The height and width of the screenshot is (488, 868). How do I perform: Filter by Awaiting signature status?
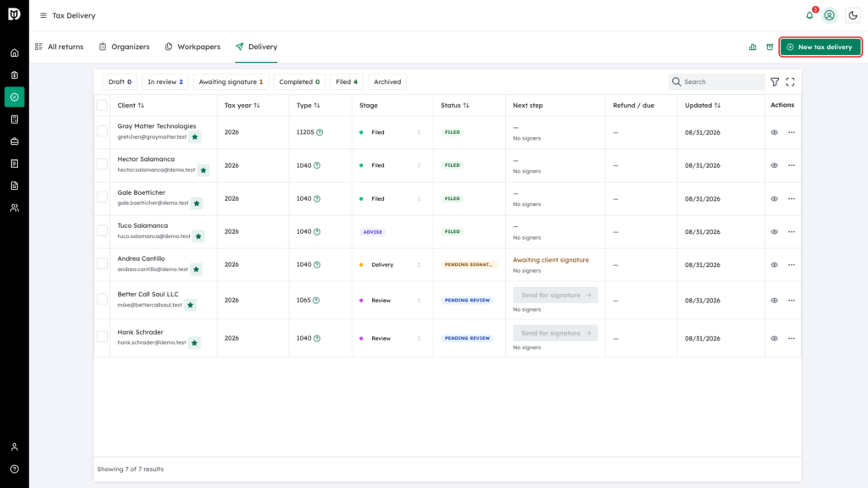pyautogui.click(x=231, y=82)
